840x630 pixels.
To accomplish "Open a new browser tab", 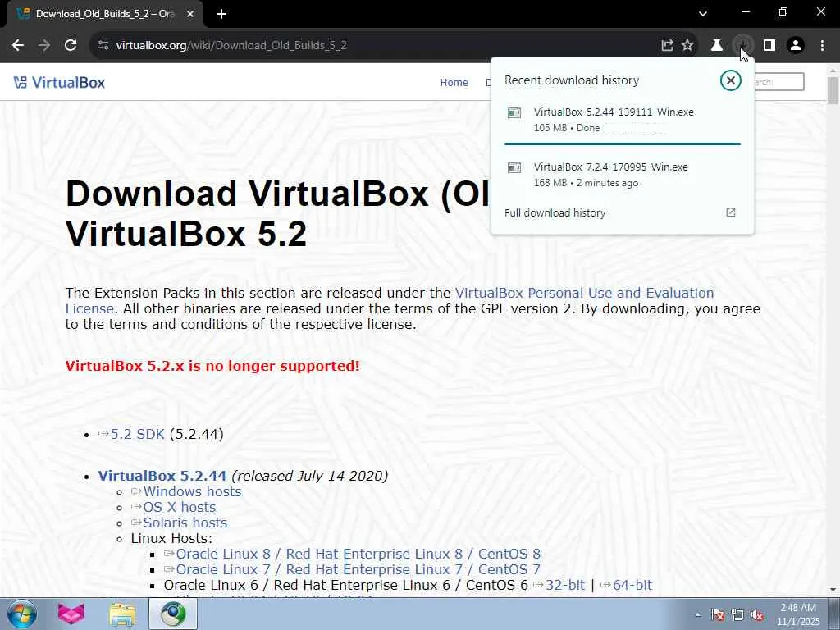I will 221,14.
